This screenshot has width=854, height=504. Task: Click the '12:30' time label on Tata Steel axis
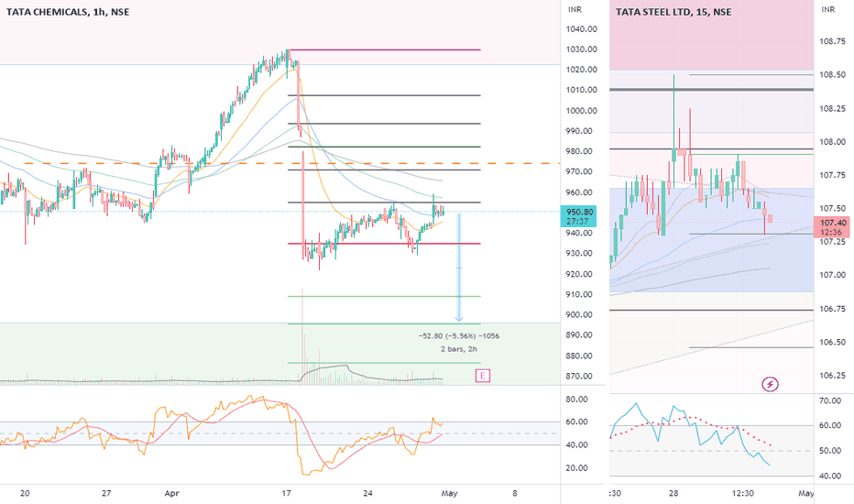[x=743, y=494]
